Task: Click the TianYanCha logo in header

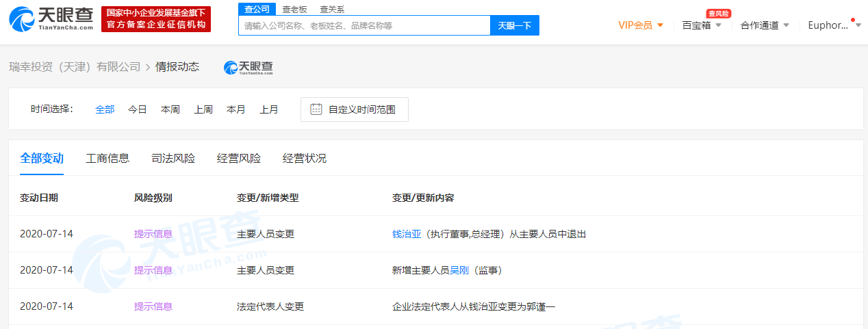Action: [51, 20]
